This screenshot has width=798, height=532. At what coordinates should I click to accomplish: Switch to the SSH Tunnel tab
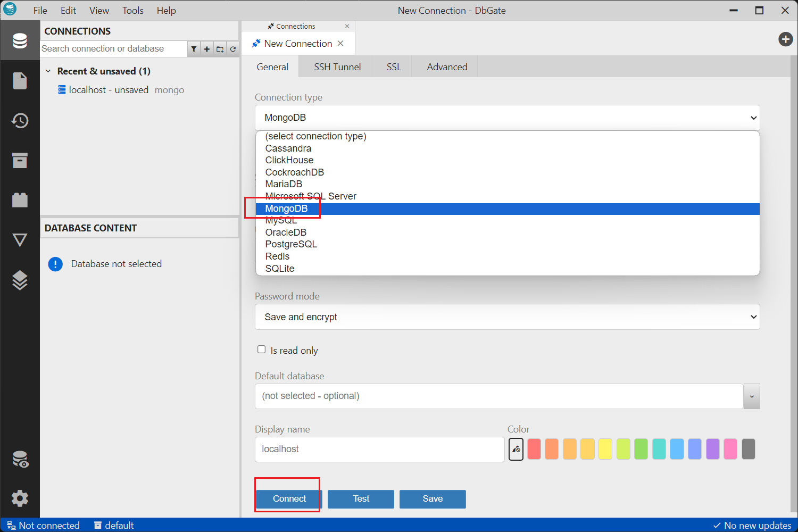(337, 67)
